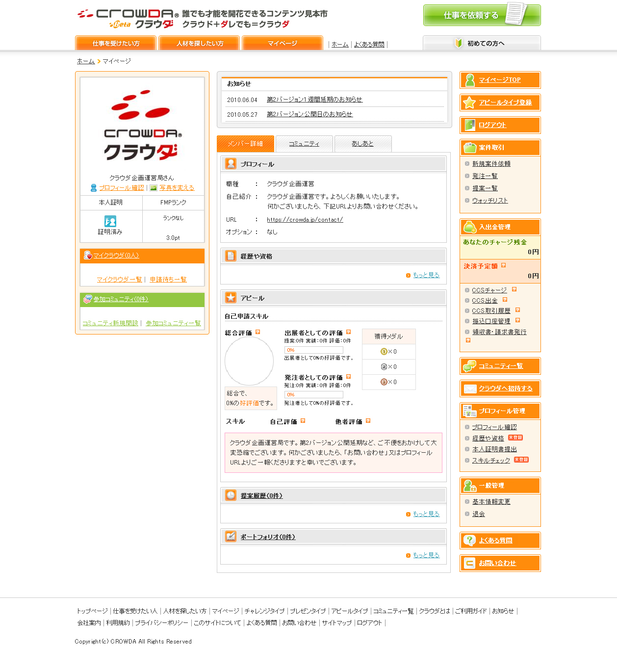Click the blue person icon beside プロフィール確認
The image size is (617, 672).
[x=94, y=188]
